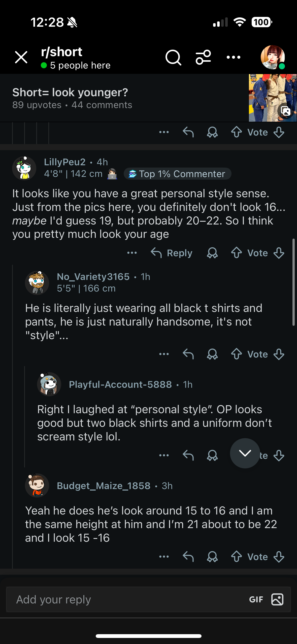Screen dimensions: 297x644
Task: Tap the Add your reply field
Action: (x=126, y=600)
